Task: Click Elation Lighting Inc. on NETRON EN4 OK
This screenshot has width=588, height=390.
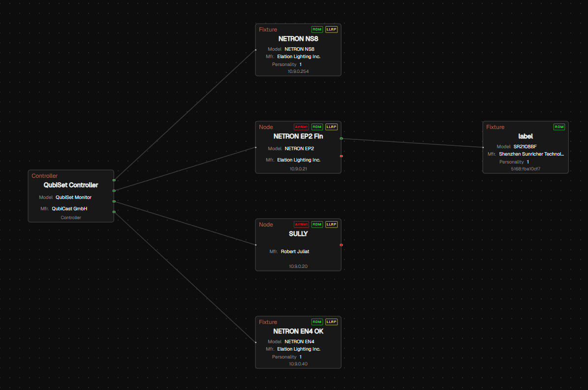Action: click(x=299, y=349)
